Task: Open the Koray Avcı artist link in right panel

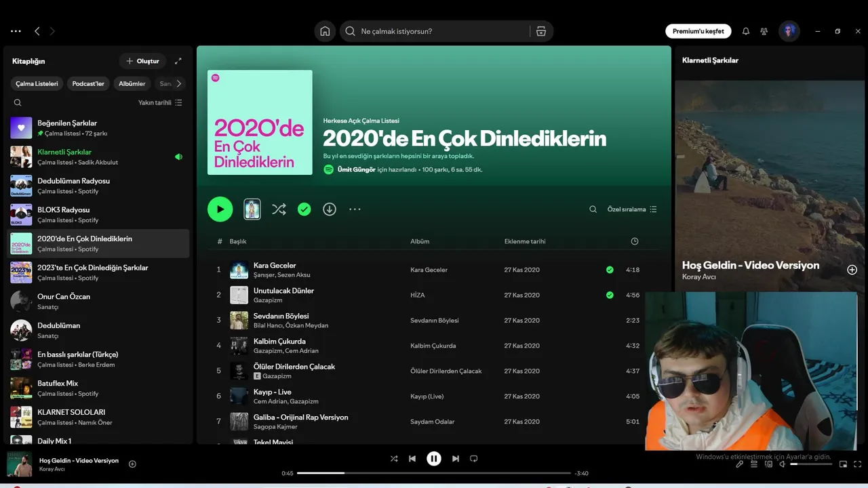Action: click(698, 277)
